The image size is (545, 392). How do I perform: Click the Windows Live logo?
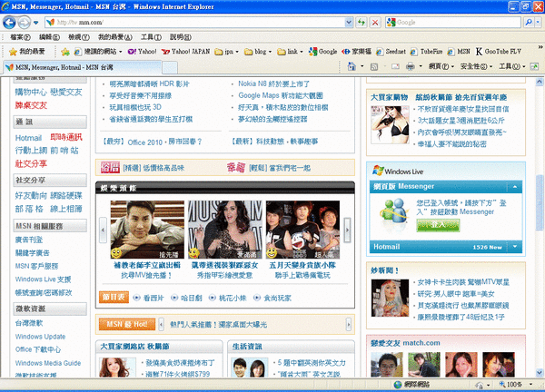(x=398, y=171)
